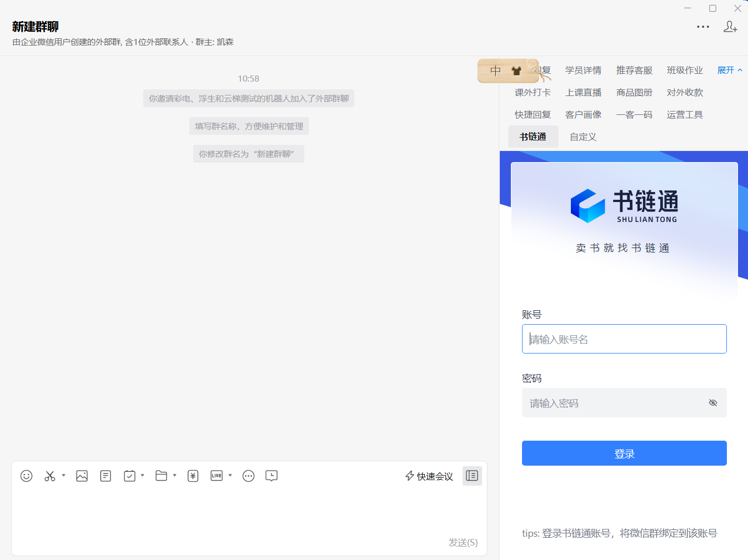Maximize the chat window
This screenshot has width=748, height=560.
click(712, 8)
